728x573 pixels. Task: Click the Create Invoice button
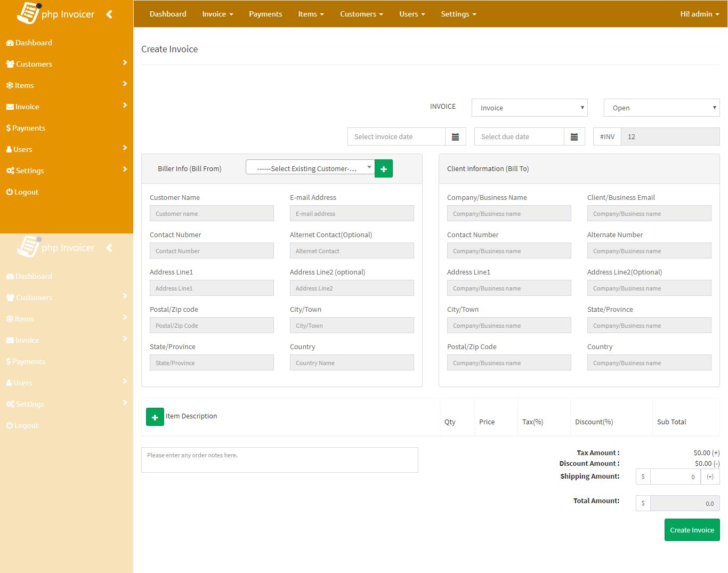coord(692,530)
